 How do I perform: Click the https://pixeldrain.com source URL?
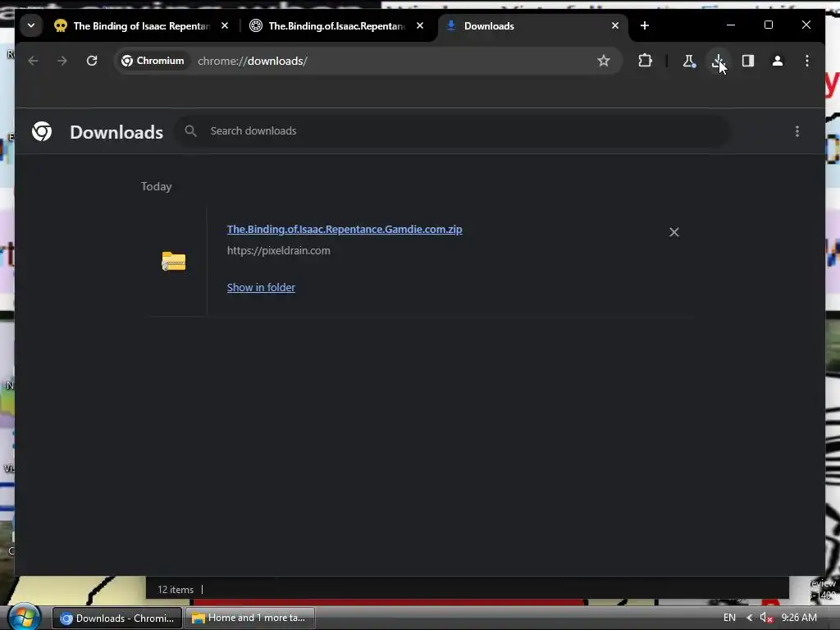click(279, 251)
